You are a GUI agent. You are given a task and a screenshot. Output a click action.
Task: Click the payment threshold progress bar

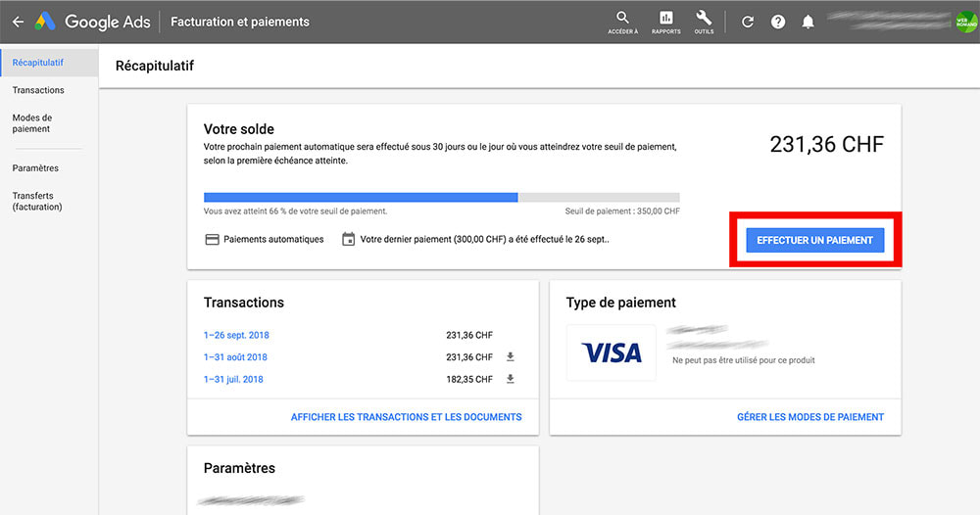441,197
